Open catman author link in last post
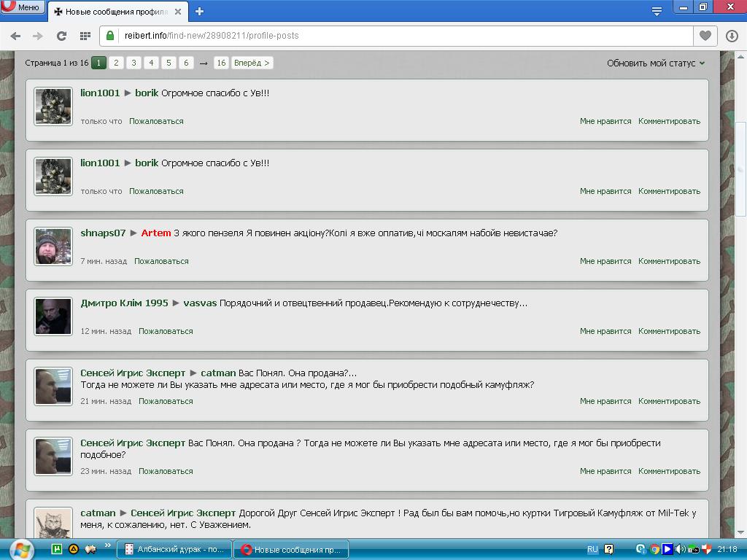Viewport: 747px width, 560px height. [98, 513]
